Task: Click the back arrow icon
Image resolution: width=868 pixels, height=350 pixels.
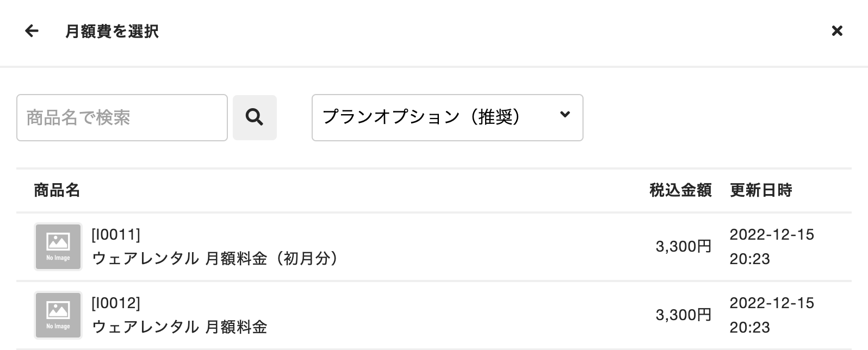Action: (32, 31)
